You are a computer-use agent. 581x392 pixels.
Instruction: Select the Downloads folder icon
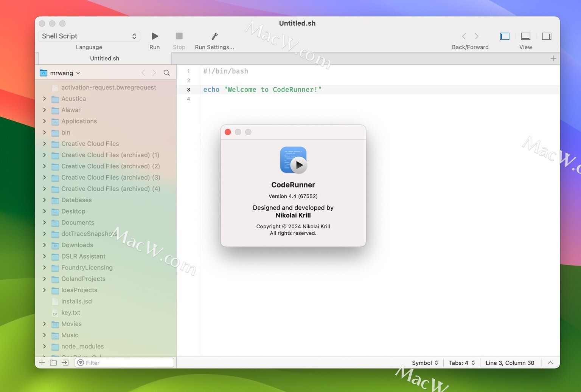click(55, 245)
